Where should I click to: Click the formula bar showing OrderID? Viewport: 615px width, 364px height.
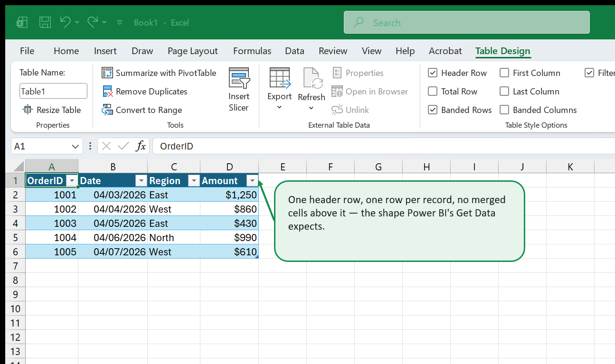pyautogui.click(x=384, y=146)
